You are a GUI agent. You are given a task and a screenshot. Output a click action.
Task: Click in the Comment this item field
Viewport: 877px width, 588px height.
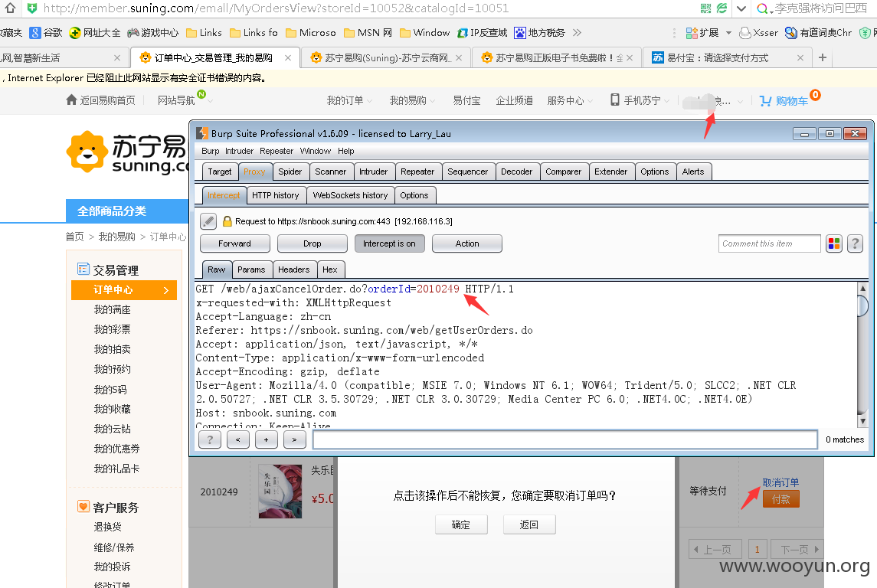point(769,243)
